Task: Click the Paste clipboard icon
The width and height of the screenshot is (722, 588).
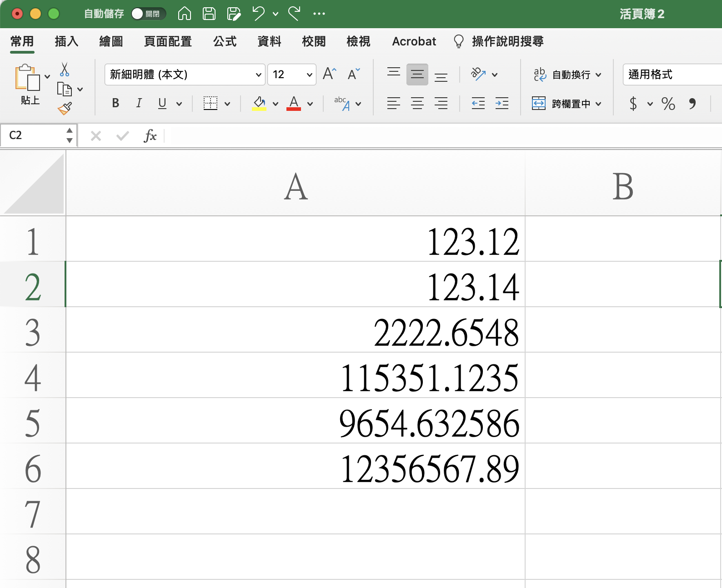Action: 27,77
